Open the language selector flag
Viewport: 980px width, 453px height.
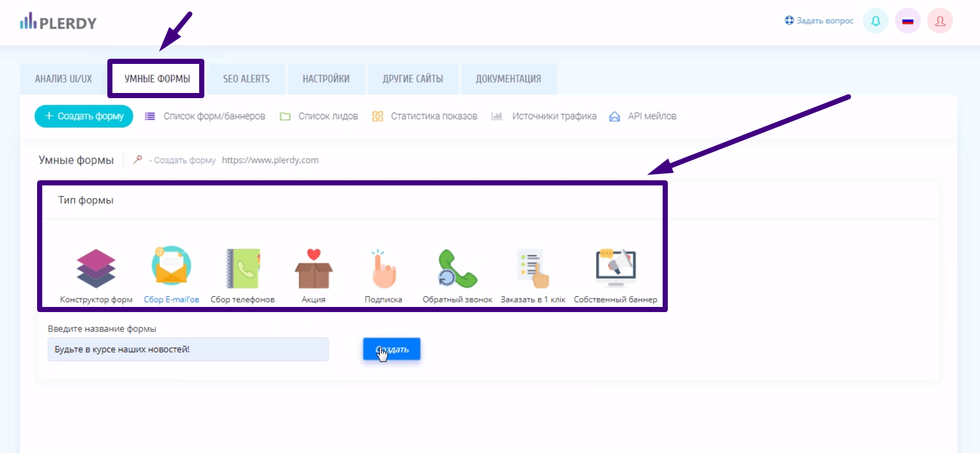coord(908,21)
